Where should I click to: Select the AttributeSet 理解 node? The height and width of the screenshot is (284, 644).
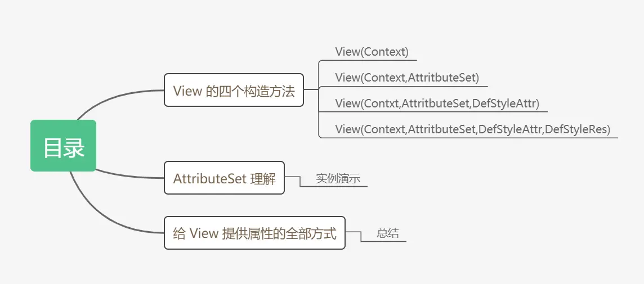pyautogui.click(x=224, y=178)
